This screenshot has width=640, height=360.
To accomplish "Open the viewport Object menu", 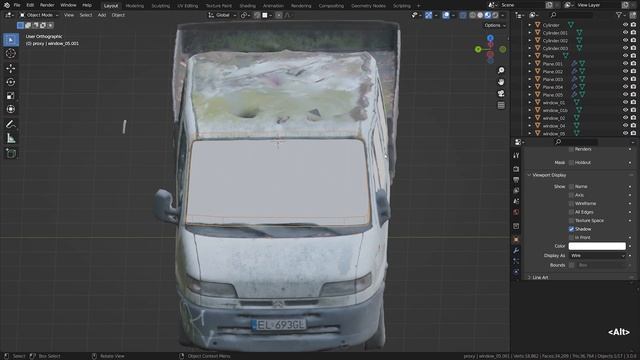I will click(x=118, y=15).
